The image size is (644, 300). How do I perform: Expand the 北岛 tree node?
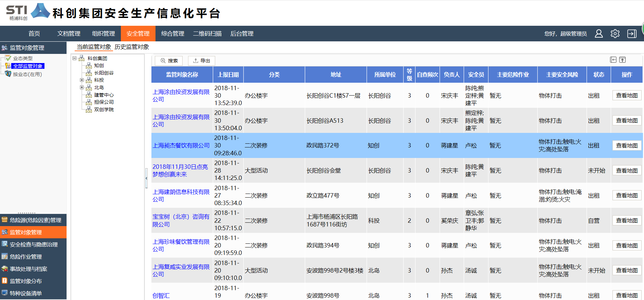[81, 87]
